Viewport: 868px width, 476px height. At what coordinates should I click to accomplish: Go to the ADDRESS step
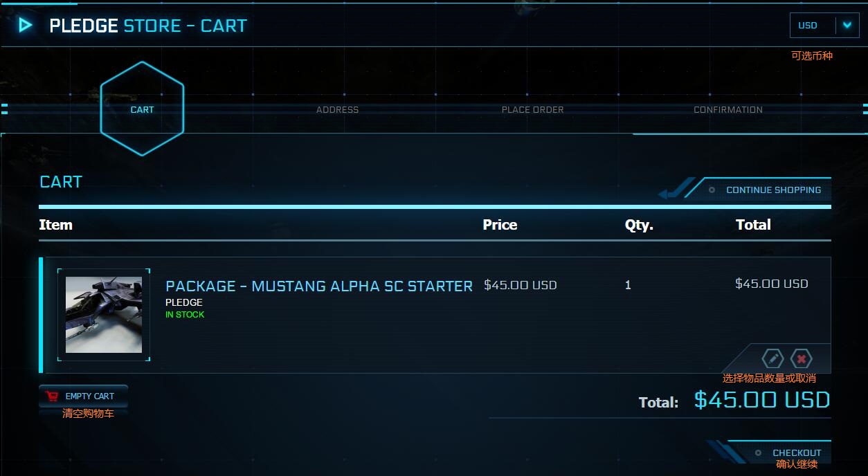coord(337,109)
